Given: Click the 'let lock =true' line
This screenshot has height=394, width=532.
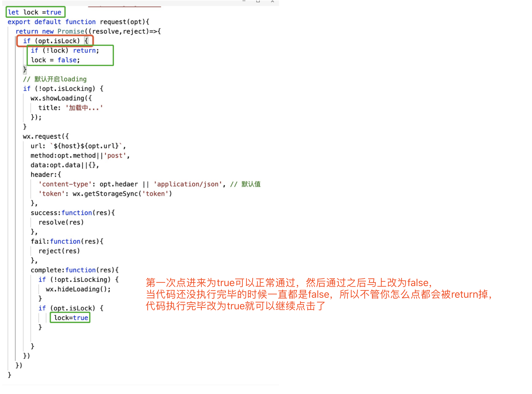Looking at the screenshot, I should click(x=35, y=12).
